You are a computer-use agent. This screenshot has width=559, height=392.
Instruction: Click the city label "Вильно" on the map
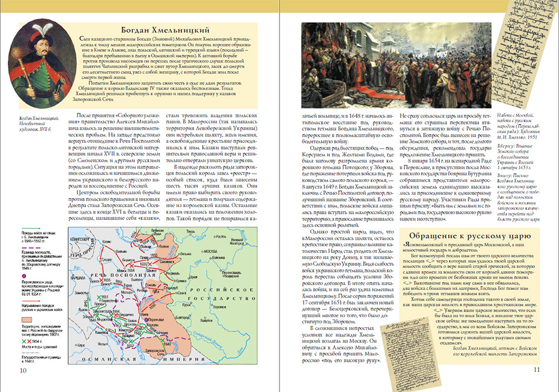click(x=121, y=250)
